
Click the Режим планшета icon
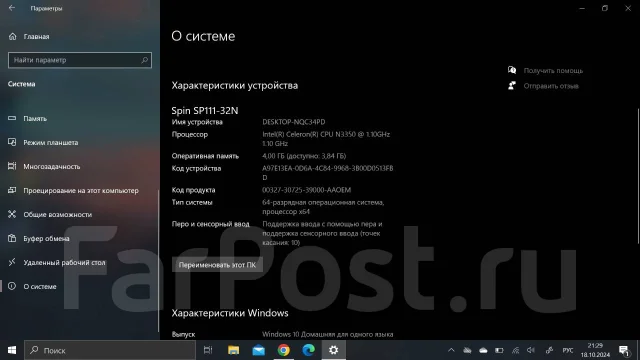(x=12, y=142)
